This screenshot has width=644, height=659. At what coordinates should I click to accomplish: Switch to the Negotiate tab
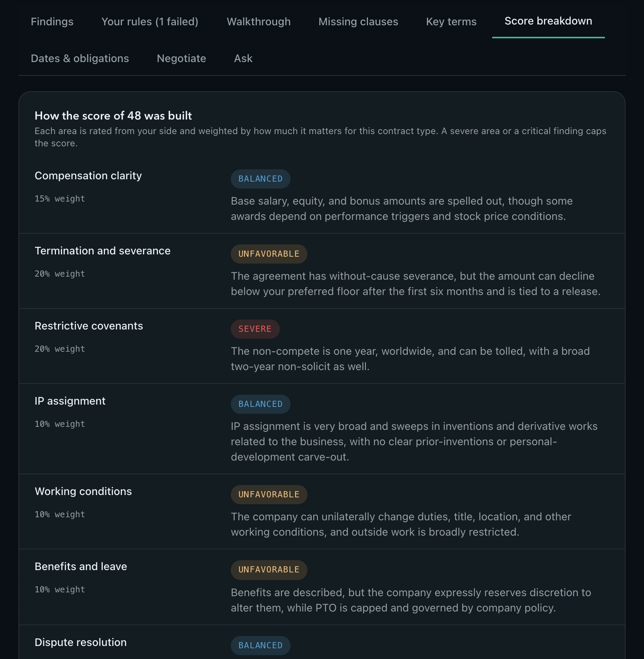181,58
